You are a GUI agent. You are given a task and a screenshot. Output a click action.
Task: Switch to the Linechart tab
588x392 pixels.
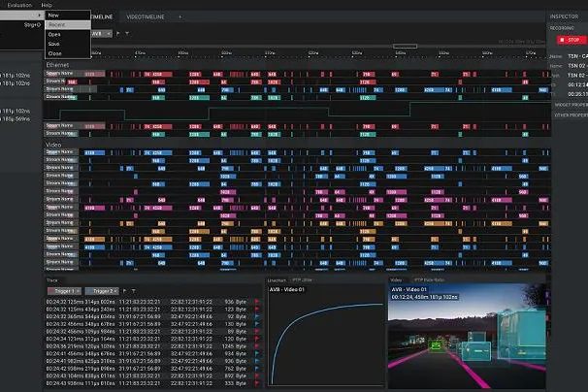277,280
